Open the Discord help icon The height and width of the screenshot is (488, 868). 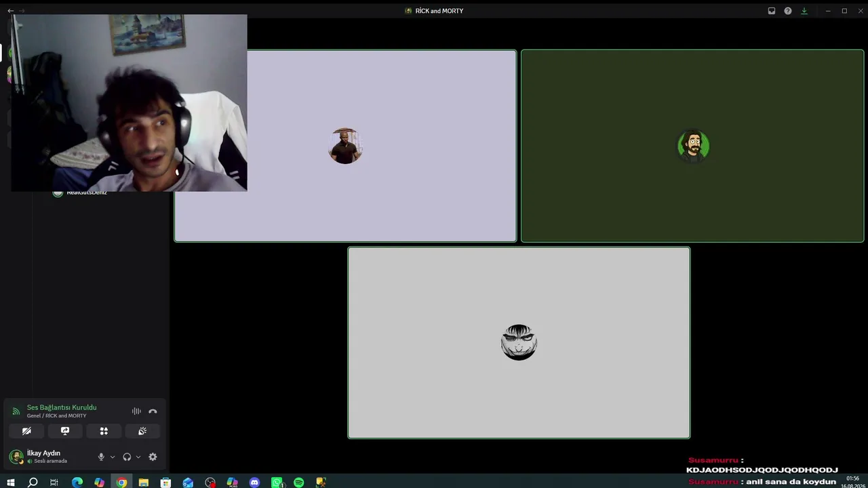click(x=788, y=11)
